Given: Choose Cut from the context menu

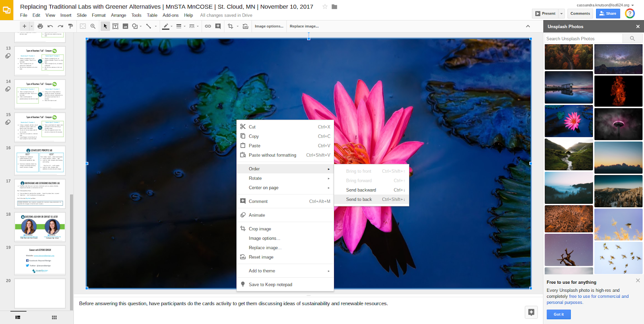Looking at the screenshot, I should pyautogui.click(x=285, y=127).
